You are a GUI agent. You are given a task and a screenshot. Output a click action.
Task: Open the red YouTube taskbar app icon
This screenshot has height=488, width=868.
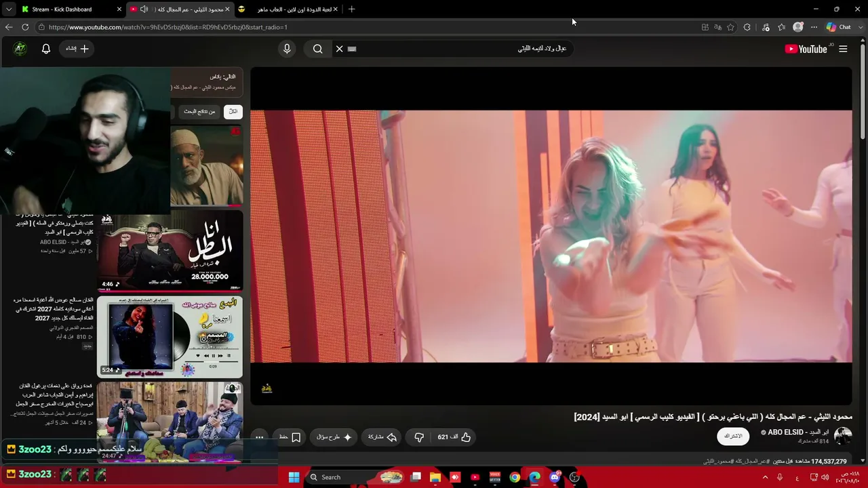pyautogui.click(x=475, y=477)
